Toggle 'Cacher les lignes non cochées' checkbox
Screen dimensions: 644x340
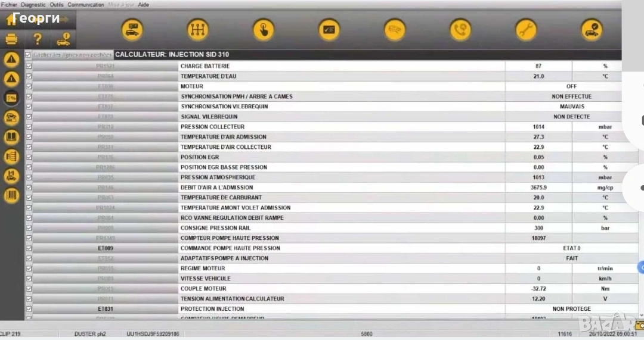coord(28,55)
